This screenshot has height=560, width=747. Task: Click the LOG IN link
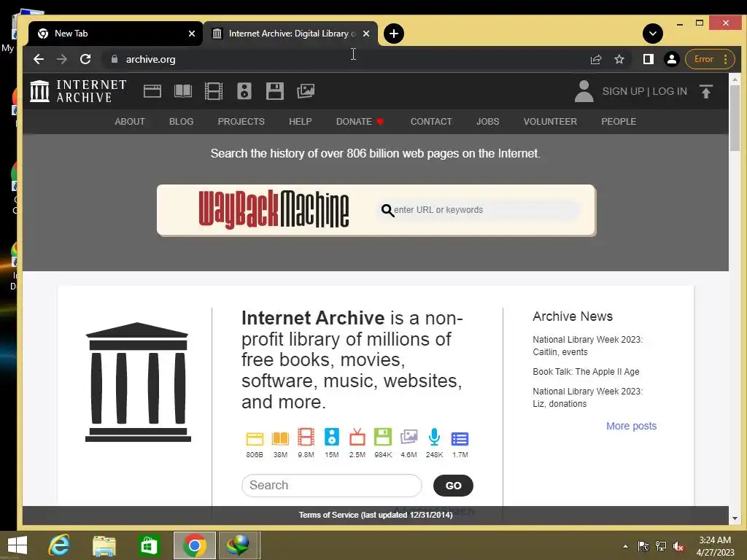[670, 91]
